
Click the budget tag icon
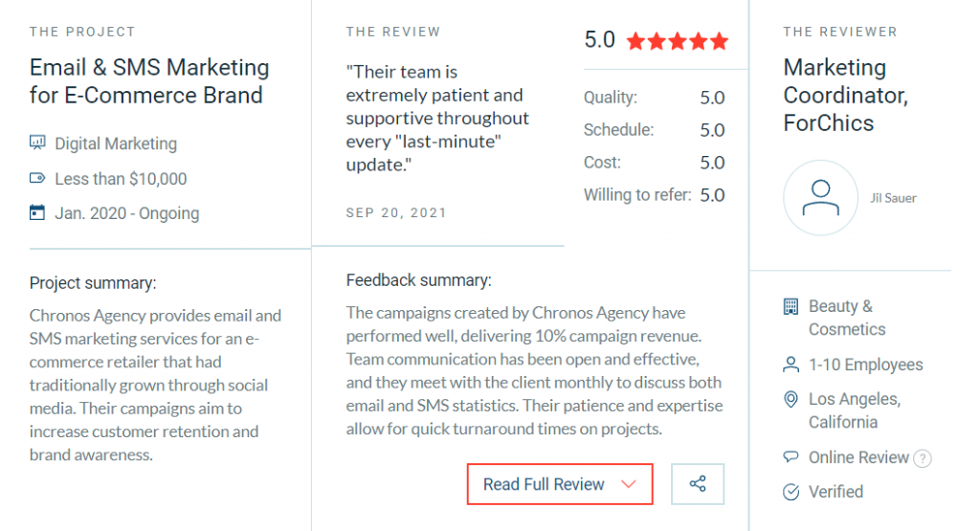[37, 178]
